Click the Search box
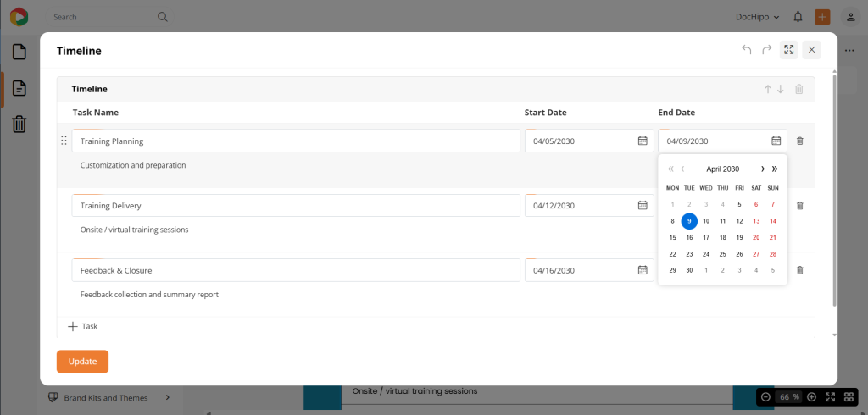Screen dimensions: 868x415 click(109, 17)
